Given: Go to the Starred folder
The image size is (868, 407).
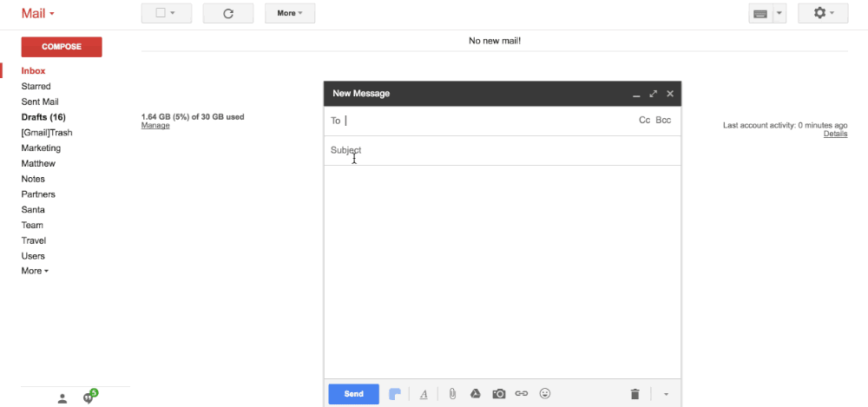Looking at the screenshot, I should coord(36,87).
